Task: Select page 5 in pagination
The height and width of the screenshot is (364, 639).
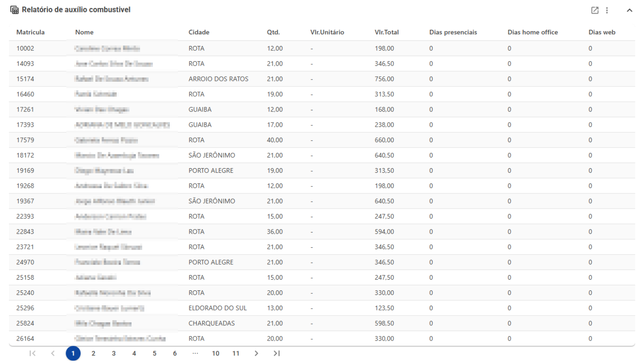Action: (155, 353)
